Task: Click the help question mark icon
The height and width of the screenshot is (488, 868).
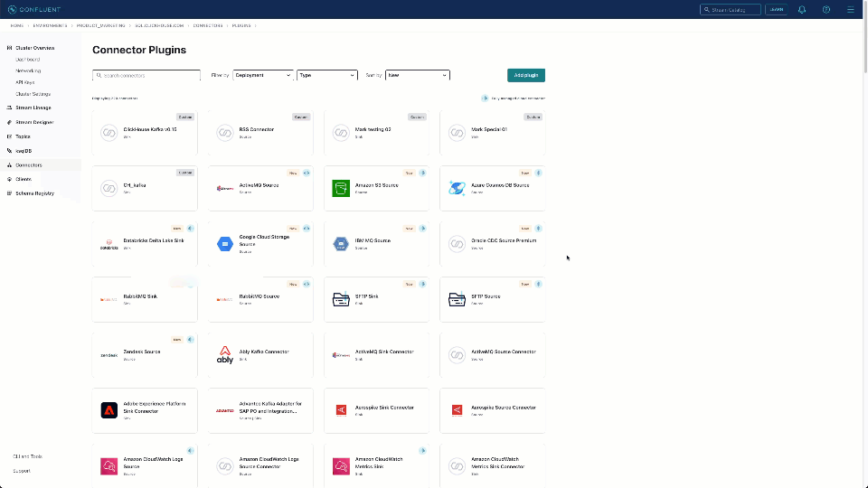Action: 826,9
